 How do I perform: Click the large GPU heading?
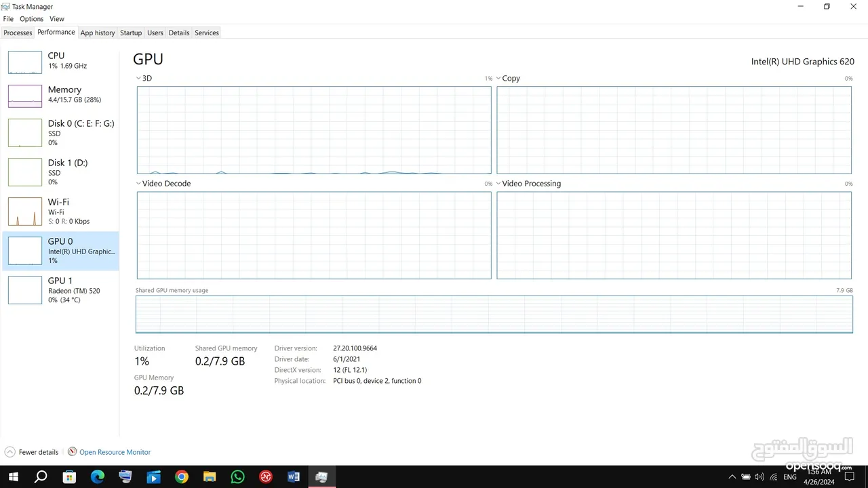point(148,59)
